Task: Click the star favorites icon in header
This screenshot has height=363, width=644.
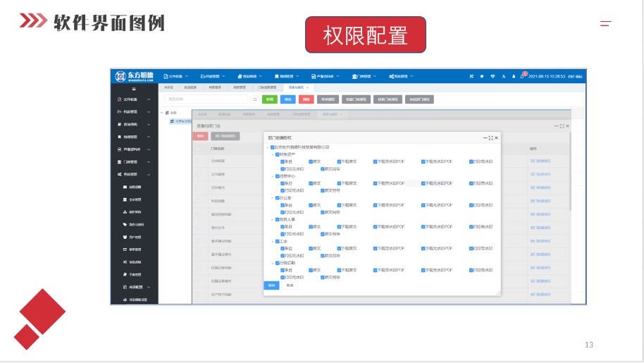Action: tap(482, 76)
